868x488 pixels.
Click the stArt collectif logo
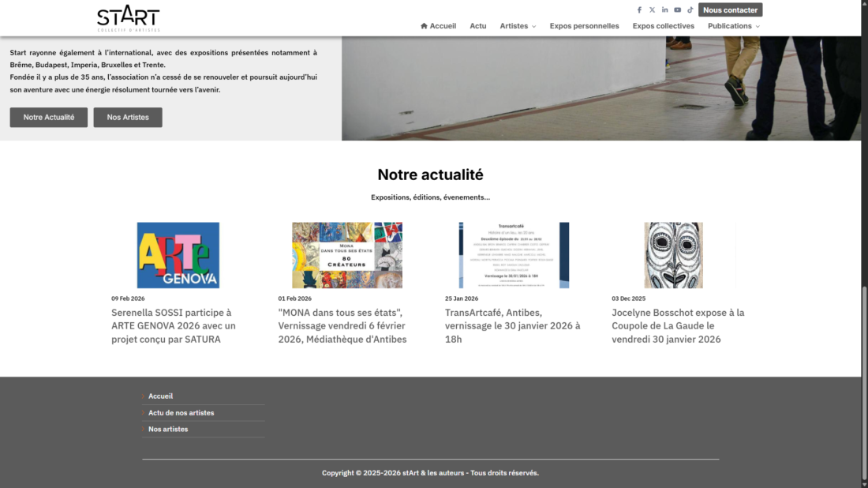(x=128, y=18)
